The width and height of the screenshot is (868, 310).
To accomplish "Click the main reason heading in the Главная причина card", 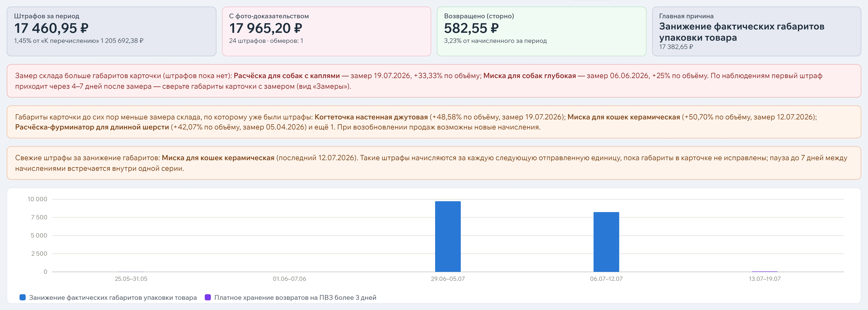I will (742, 32).
